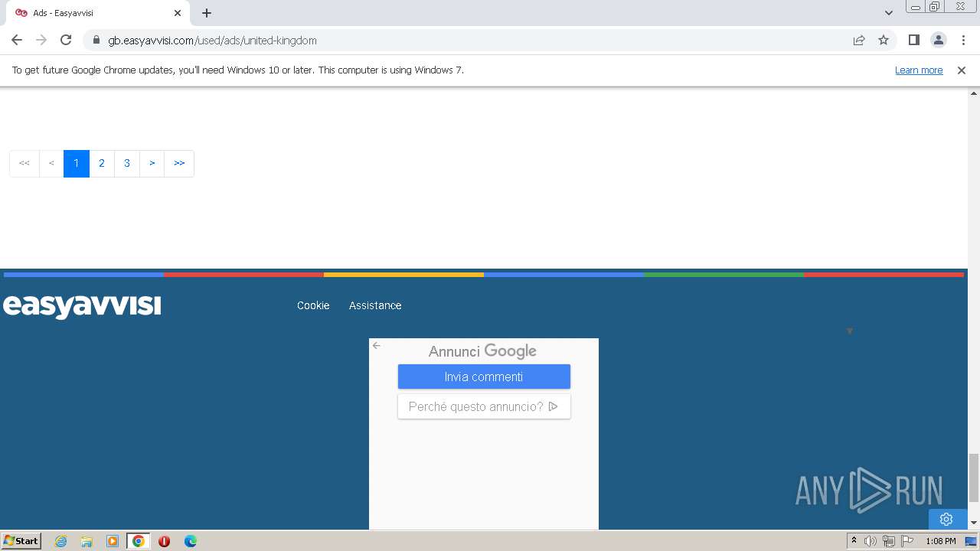Click the easyavvisi footer logo
The width and height of the screenshot is (980, 551).
click(x=82, y=306)
